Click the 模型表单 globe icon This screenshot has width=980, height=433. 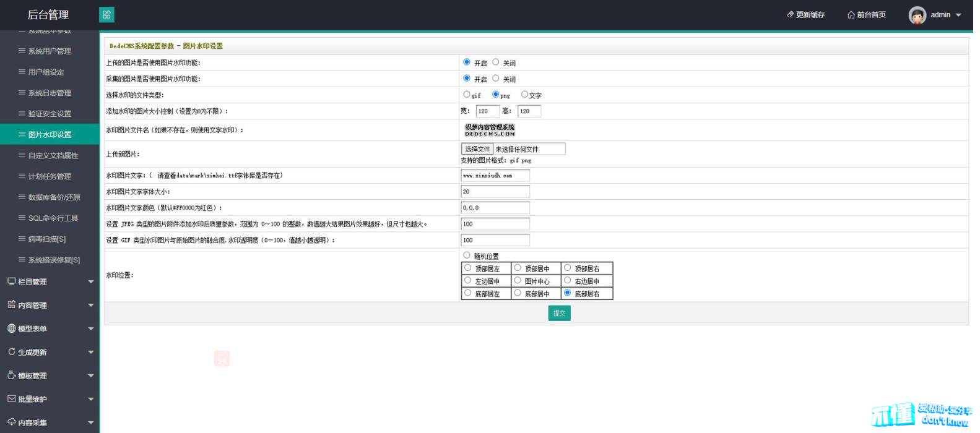(11, 328)
